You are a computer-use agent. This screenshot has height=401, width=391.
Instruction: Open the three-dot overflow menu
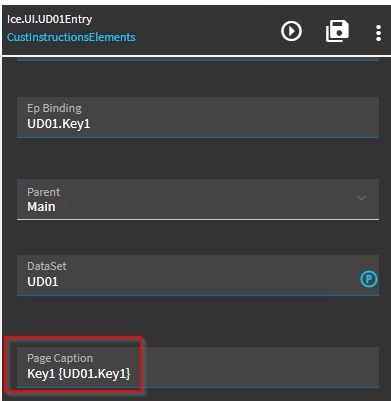[378, 33]
